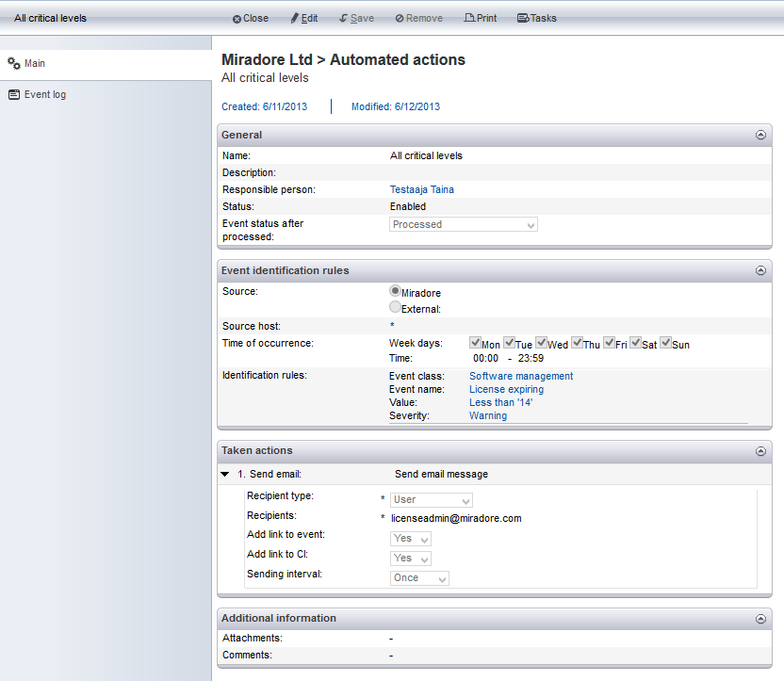Click the Event log list icon

(x=14, y=94)
